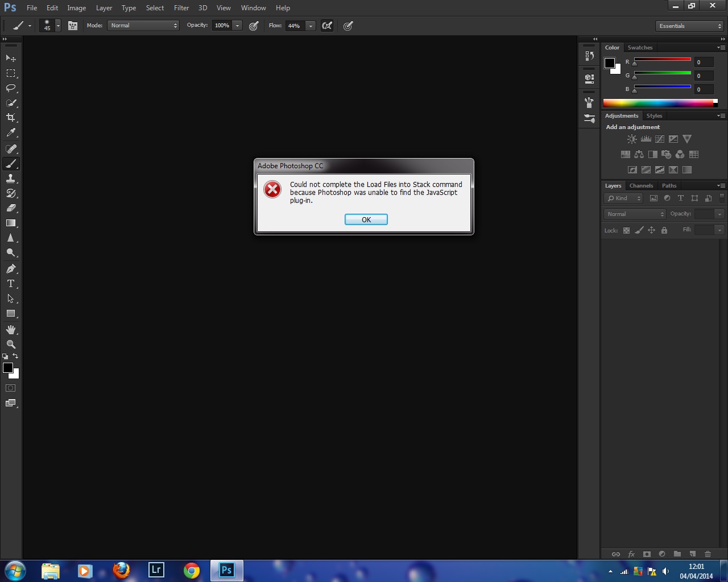
Task: Select the Clone Stamp tool
Action: click(11, 178)
